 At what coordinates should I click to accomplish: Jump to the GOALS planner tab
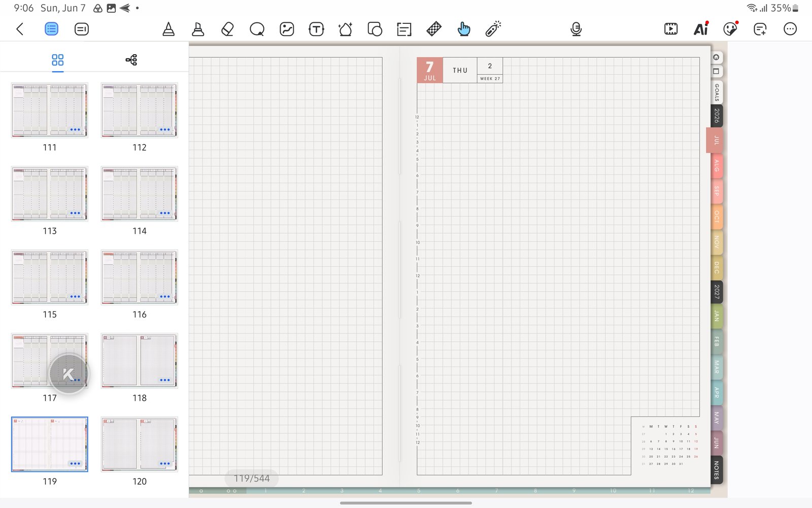point(717,92)
